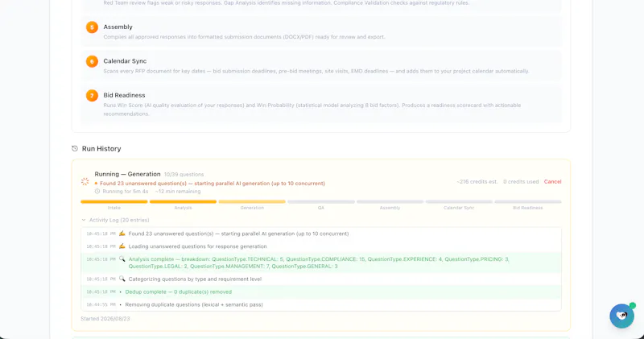The width and height of the screenshot is (644, 339).
Task: Click the Removing duplicate questions log entry
Action: (x=321, y=304)
